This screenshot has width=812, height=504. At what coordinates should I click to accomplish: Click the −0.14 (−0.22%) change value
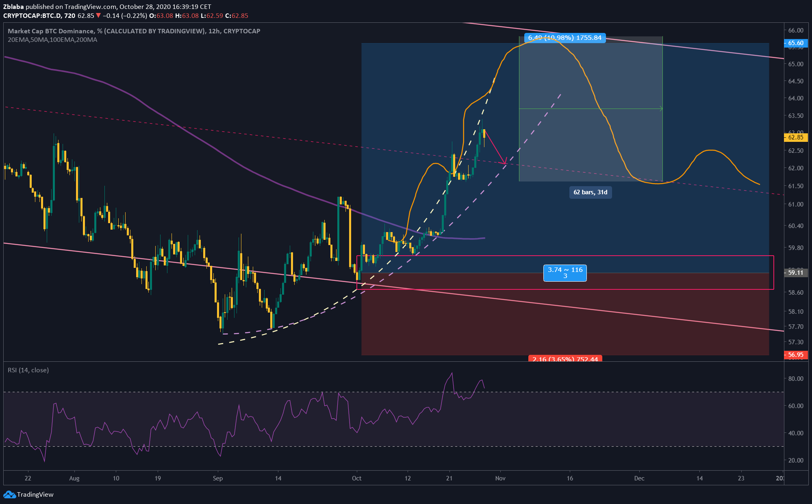pyautogui.click(x=124, y=16)
